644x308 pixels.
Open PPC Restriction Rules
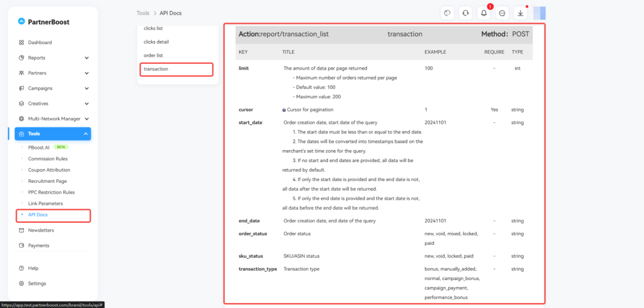51,192
